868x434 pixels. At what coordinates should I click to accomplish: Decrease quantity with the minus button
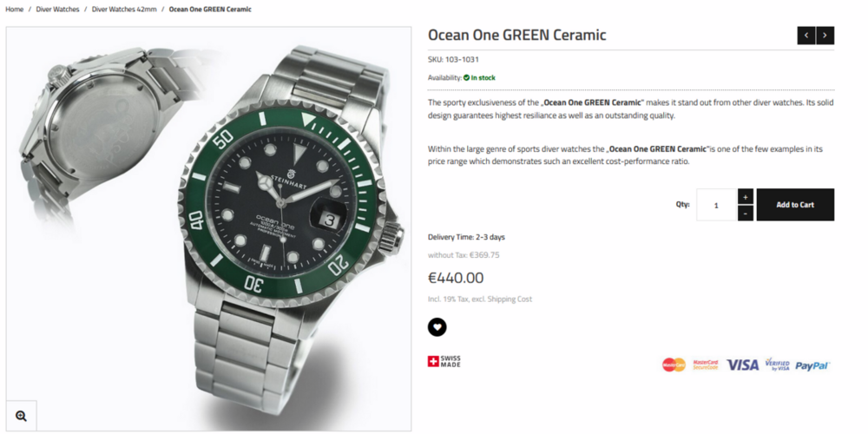click(745, 213)
